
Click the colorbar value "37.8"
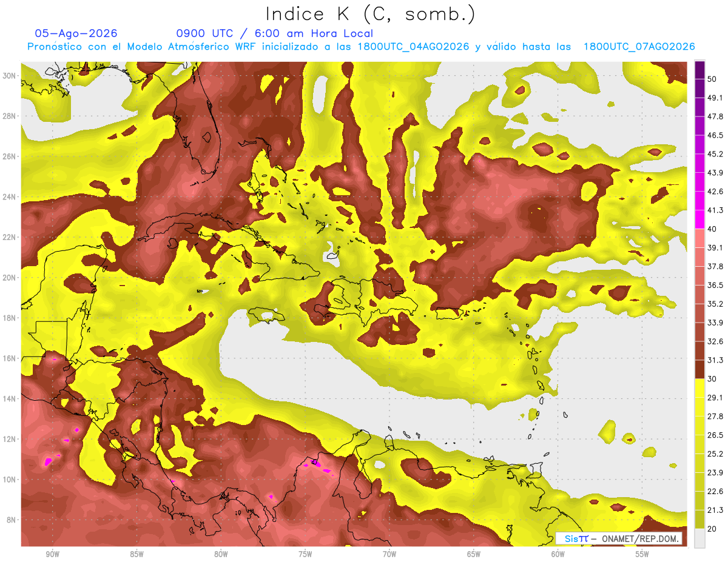click(715, 266)
